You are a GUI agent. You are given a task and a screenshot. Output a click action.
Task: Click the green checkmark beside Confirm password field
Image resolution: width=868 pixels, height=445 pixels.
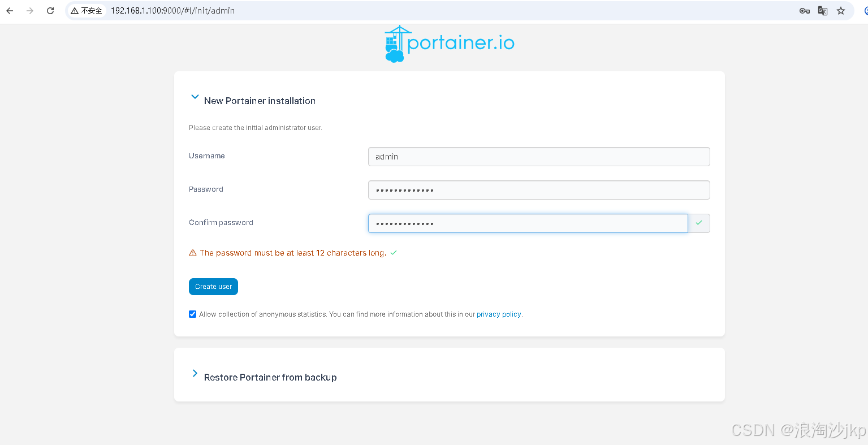pyautogui.click(x=699, y=223)
